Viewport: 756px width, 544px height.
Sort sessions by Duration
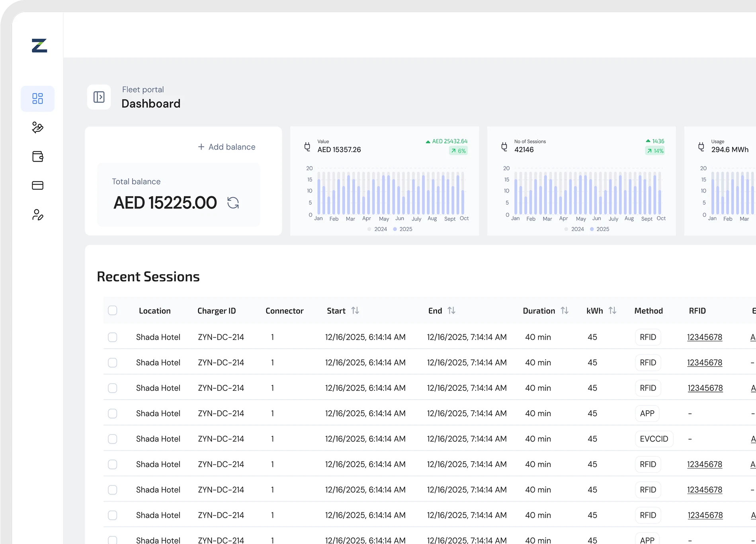565,310
